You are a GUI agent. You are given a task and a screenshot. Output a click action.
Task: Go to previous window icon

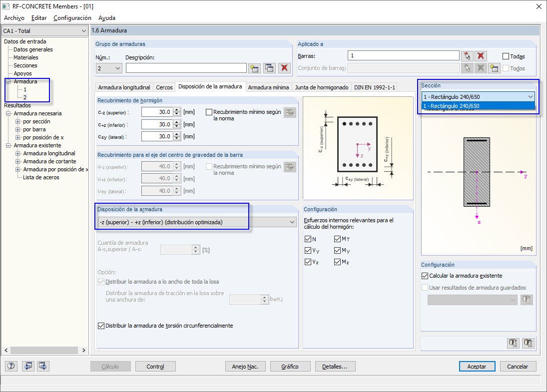28,366
